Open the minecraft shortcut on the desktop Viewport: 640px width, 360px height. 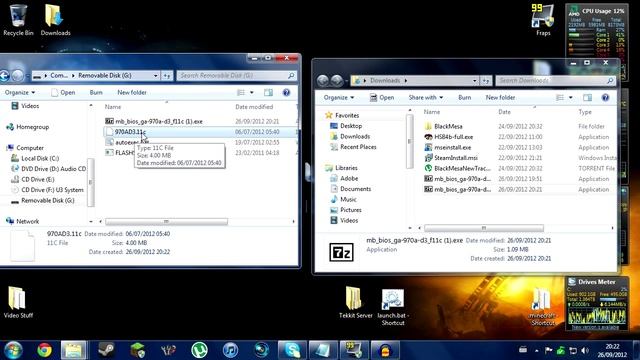542,307
